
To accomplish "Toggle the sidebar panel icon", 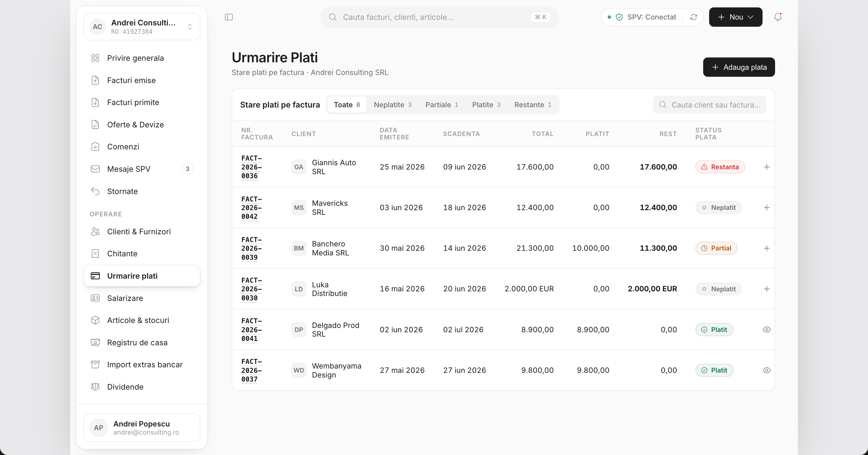I will pos(229,17).
